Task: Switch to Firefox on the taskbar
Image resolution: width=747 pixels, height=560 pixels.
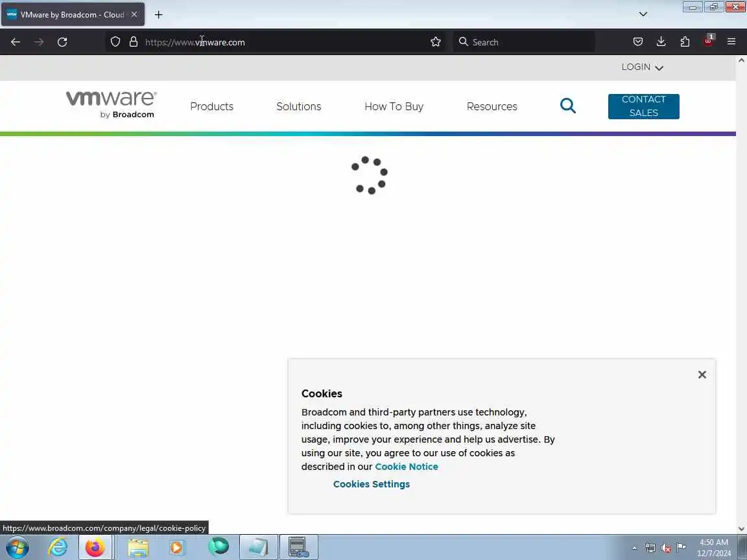Action: point(95,547)
